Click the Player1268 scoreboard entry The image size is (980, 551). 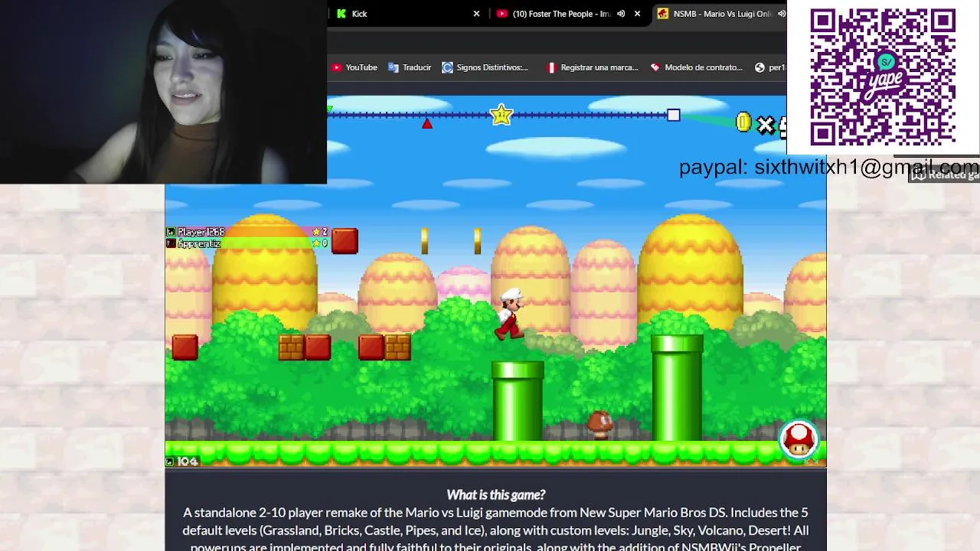pyautogui.click(x=247, y=232)
